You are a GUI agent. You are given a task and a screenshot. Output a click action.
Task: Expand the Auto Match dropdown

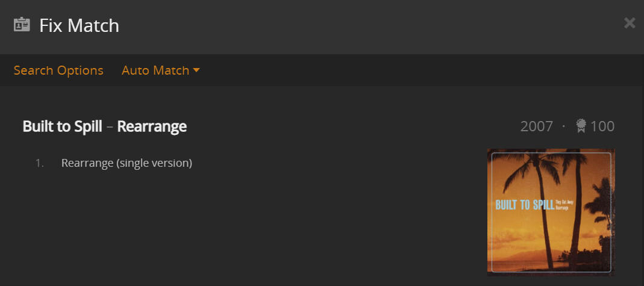pyautogui.click(x=155, y=70)
